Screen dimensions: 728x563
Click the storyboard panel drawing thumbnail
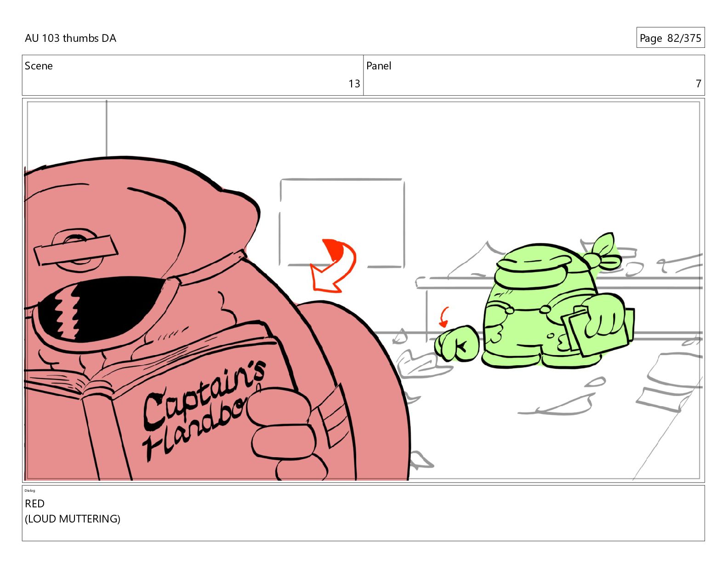(x=363, y=290)
